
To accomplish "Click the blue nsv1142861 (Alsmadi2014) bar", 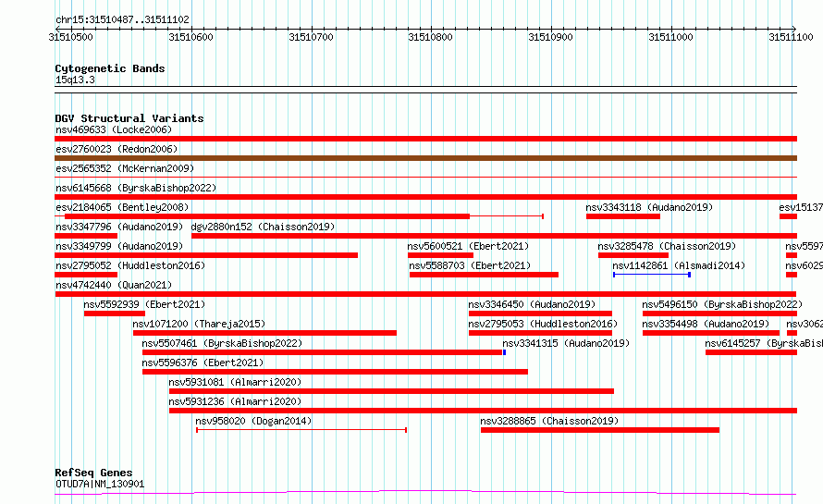I will click(651, 275).
